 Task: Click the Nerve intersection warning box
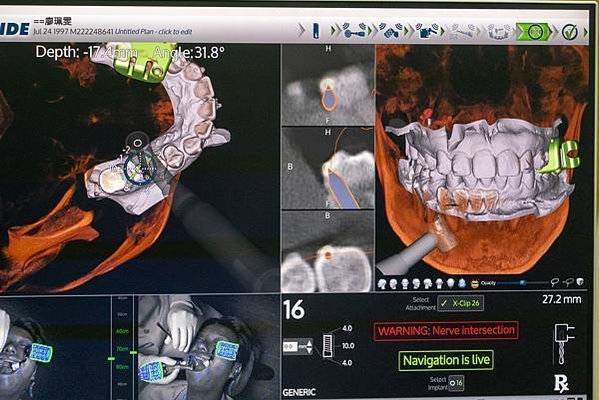[446, 331]
